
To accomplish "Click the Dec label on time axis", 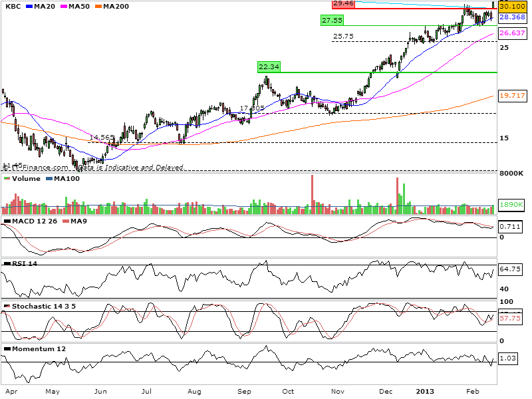I will coord(386,392).
